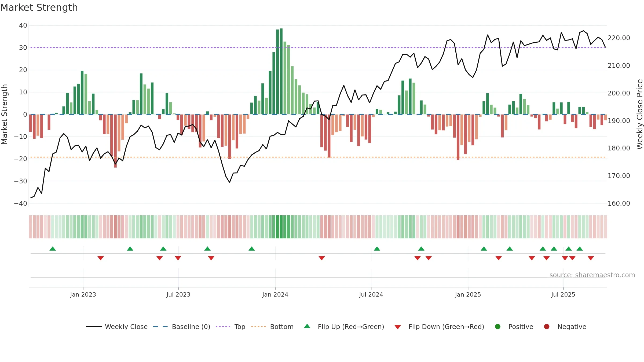
Task: Click the Weekly Close Price axis title
Action: click(x=640, y=114)
